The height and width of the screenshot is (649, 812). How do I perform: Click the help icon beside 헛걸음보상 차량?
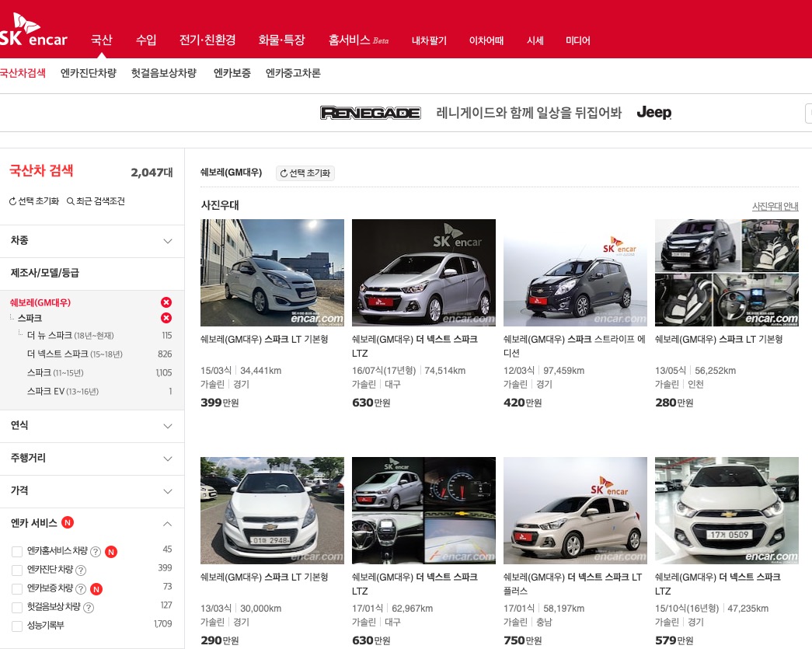89,608
